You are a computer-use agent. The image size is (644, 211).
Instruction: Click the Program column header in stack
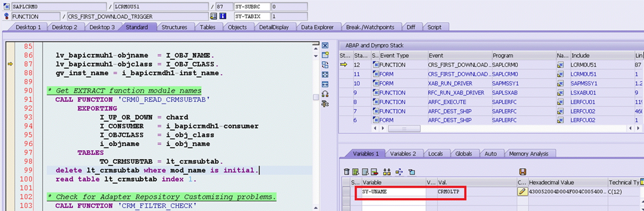pyautogui.click(x=523, y=55)
